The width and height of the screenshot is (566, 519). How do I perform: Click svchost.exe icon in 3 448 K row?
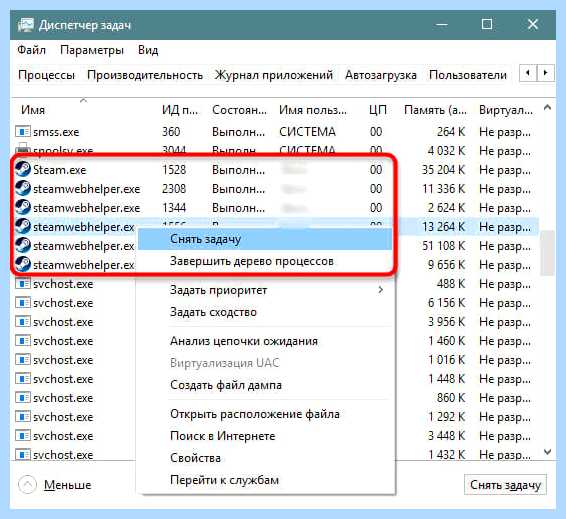pyautogui.click(x=23, y=436)
